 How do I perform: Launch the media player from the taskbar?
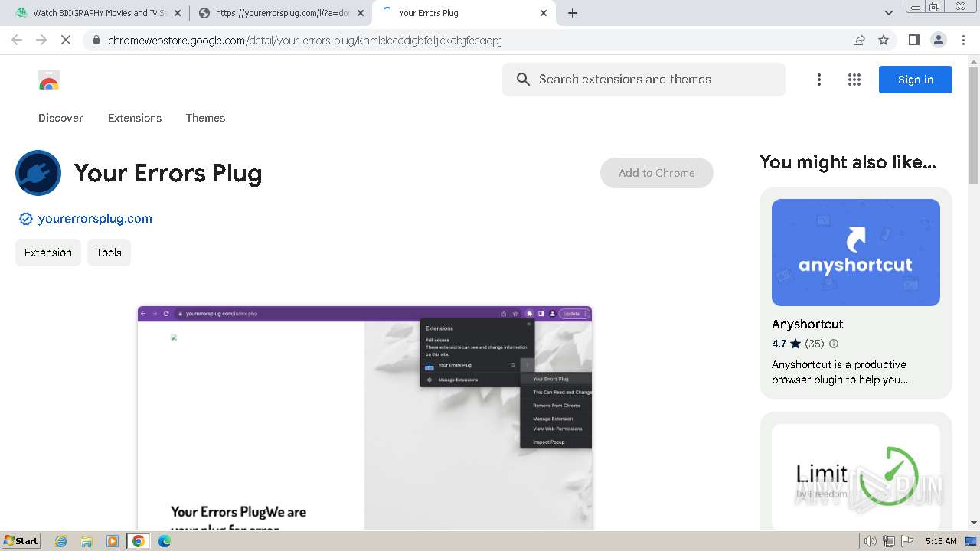113,541
